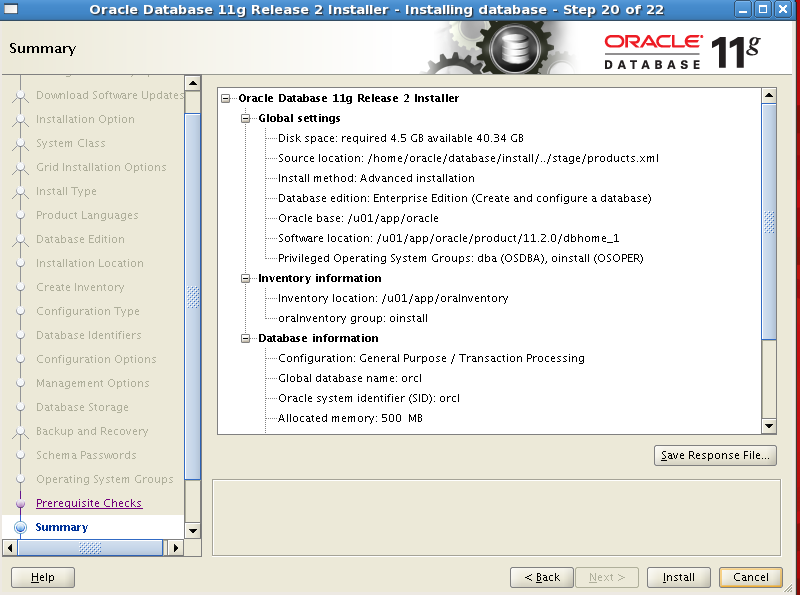The width and height of the screenshot is (800, 595).
Task: Click the Configuration Options step bullet
Action: (x=20, y=359)
